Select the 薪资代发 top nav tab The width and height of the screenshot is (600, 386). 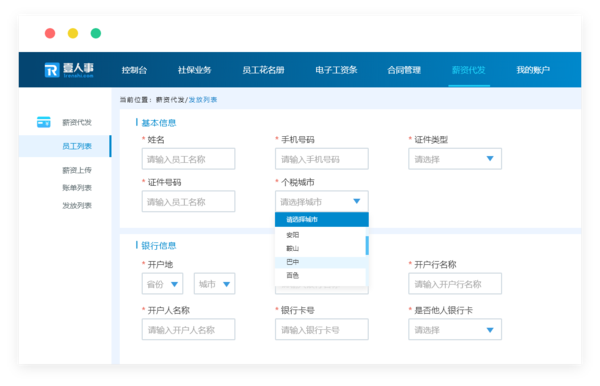click(469, 70)
